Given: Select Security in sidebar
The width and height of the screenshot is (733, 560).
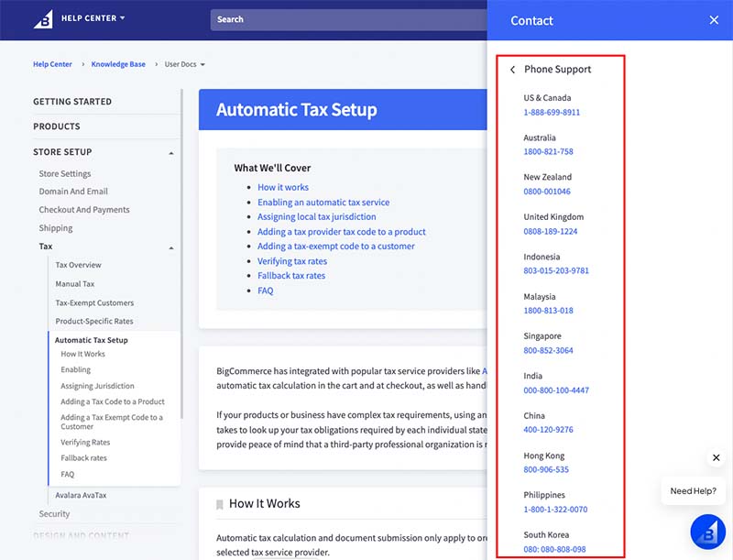Looking at the screenshot, I should click(54, 514).
